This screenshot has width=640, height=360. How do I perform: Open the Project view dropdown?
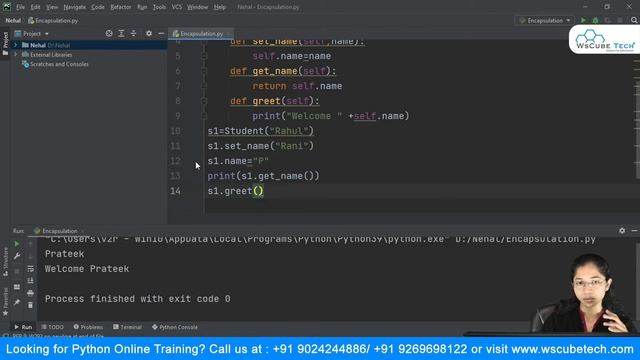point(31,33)
